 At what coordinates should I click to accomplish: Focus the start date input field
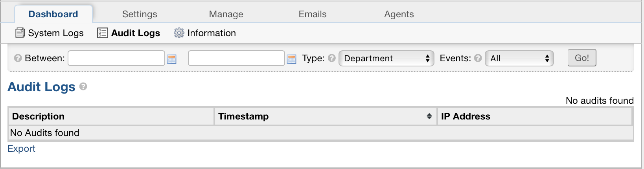(x=116, y=58)
